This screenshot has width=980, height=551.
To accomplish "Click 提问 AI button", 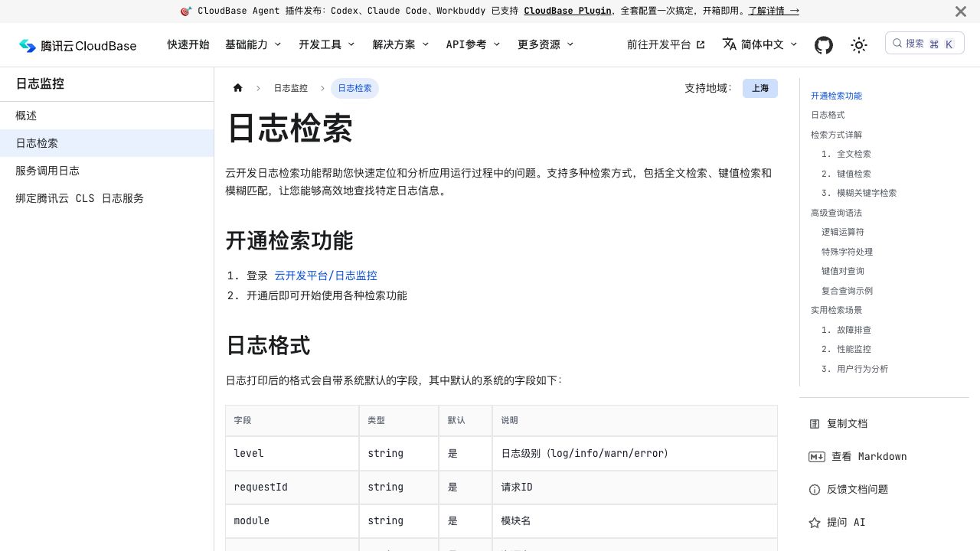I will (x=837, y=523).
